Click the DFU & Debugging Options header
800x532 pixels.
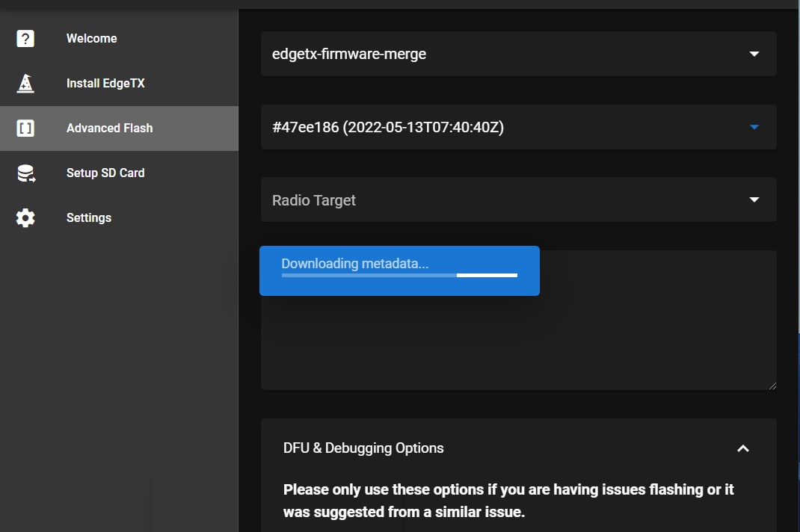(518, 448)
